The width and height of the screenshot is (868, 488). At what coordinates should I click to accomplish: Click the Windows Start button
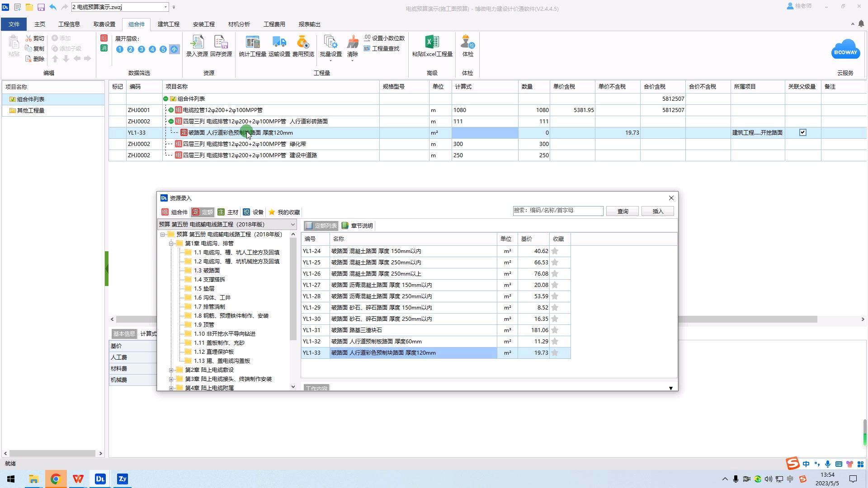(x=11, y=479)
